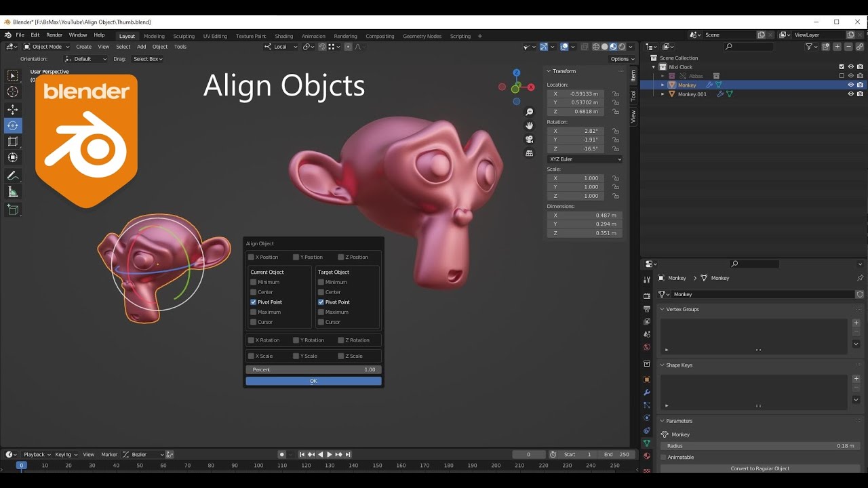Open the Material properties tab icon

click(647, 455)
